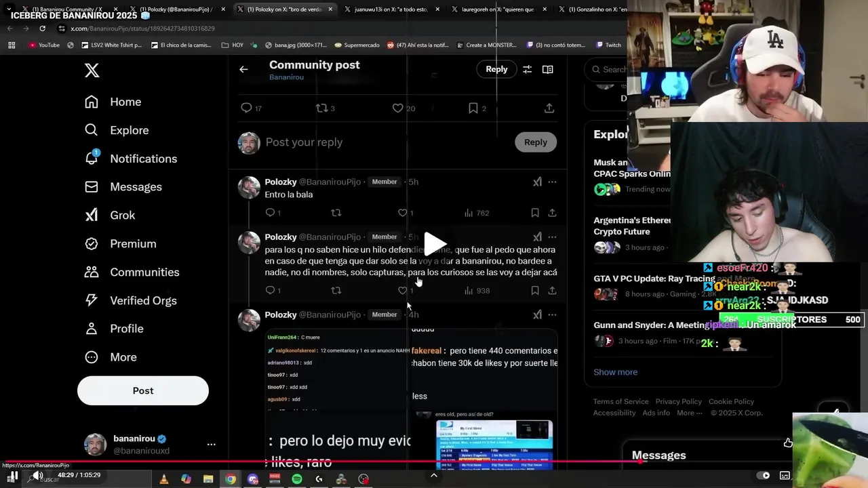
Task: Open Communities in the sidebar
Action: (132, 272)
